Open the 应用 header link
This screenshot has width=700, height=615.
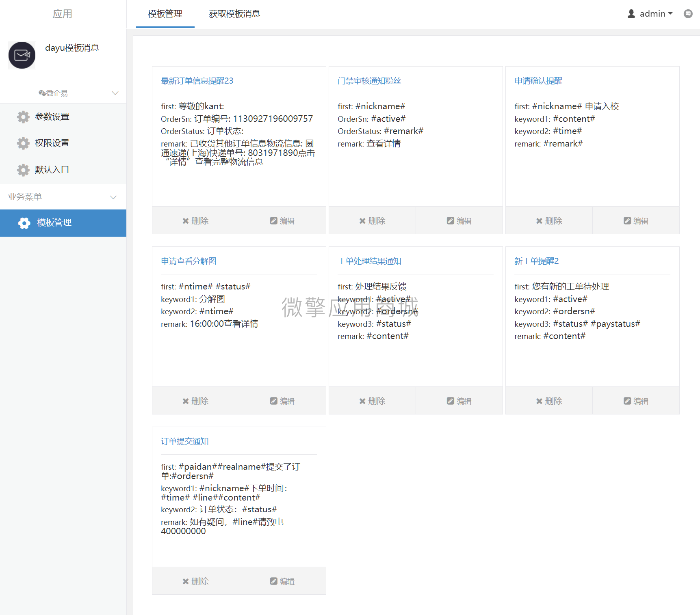(x=62, y=14)
